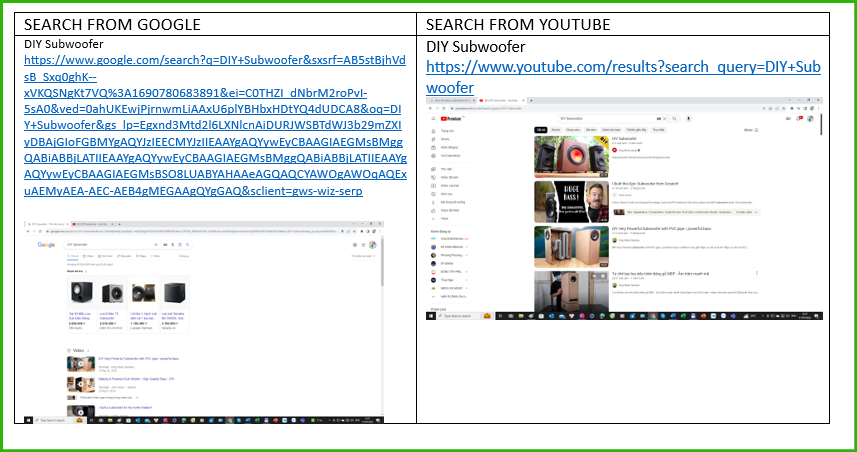The image size is (857, 452).
Task: Click Windows Start button in the YouTube screenshot
Action: pyautogui.click(x=431, y=316)
